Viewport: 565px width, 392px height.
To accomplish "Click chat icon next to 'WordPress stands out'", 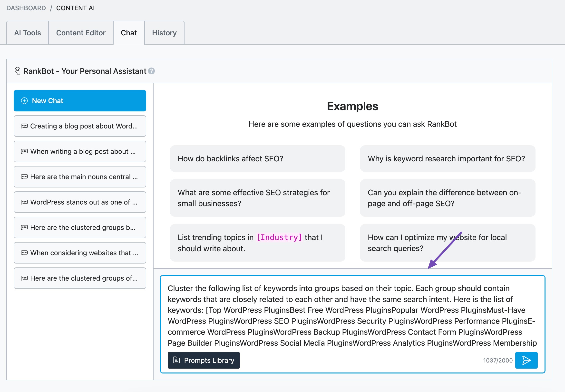I will pyautogui.click(x=24, y=202).
